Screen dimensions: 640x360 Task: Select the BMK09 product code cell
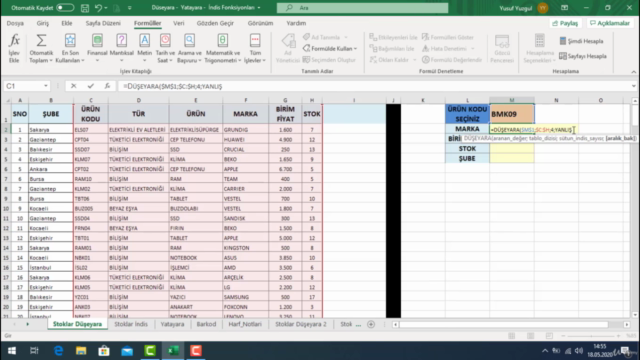coord(512,114)
